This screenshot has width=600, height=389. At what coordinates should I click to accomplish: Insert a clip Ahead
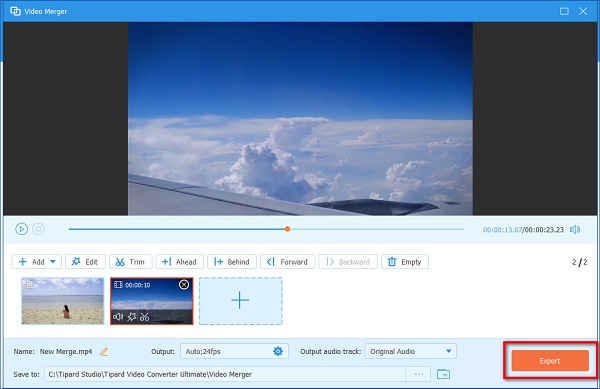[179, 262]
